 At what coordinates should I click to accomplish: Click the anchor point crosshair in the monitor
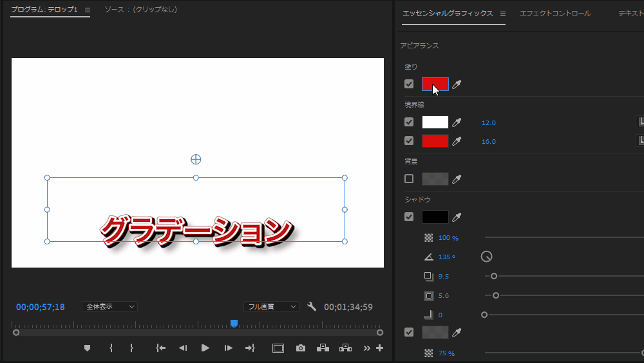196,159
